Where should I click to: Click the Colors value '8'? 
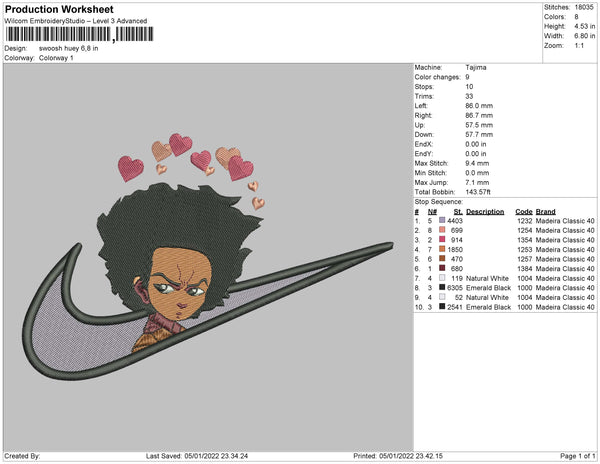[576, 17]
